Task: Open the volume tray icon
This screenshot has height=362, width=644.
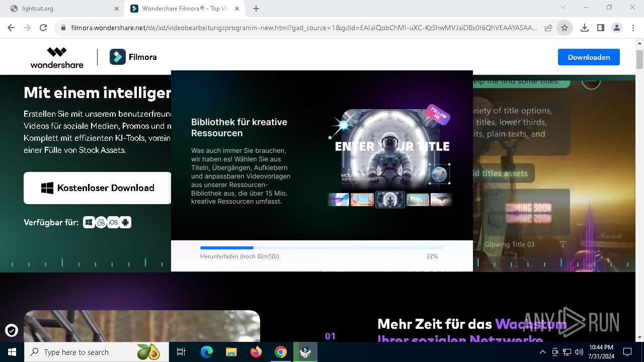Action: pyautogui.click(x=579, y=352)
